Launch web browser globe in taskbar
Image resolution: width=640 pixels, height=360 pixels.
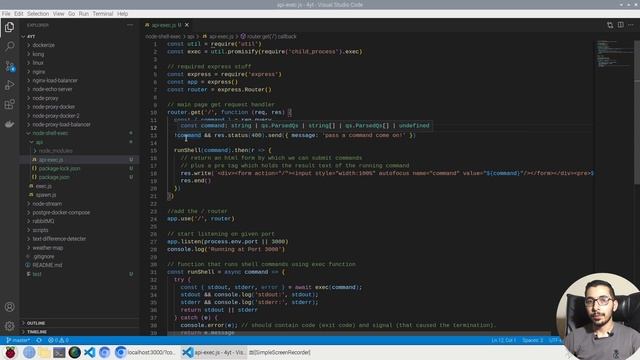[29, 352]
